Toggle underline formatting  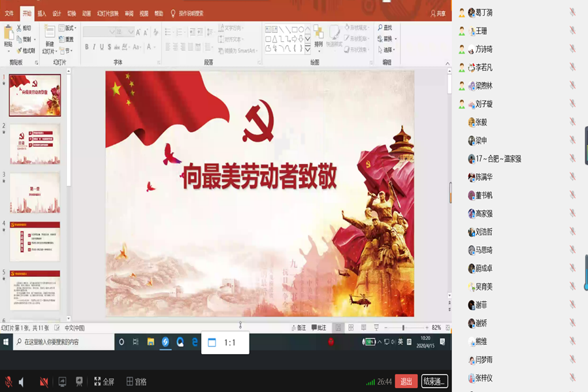[102, 47]
